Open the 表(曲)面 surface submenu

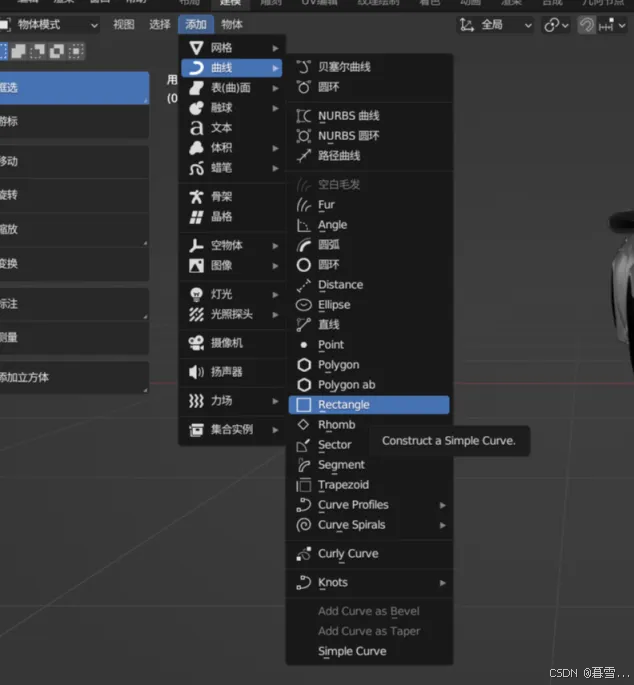tap(232, 88)
